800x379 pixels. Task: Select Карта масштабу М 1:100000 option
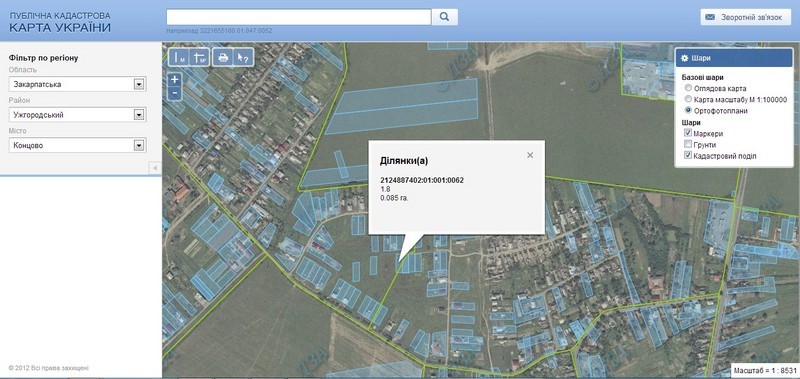pos(688,99)
